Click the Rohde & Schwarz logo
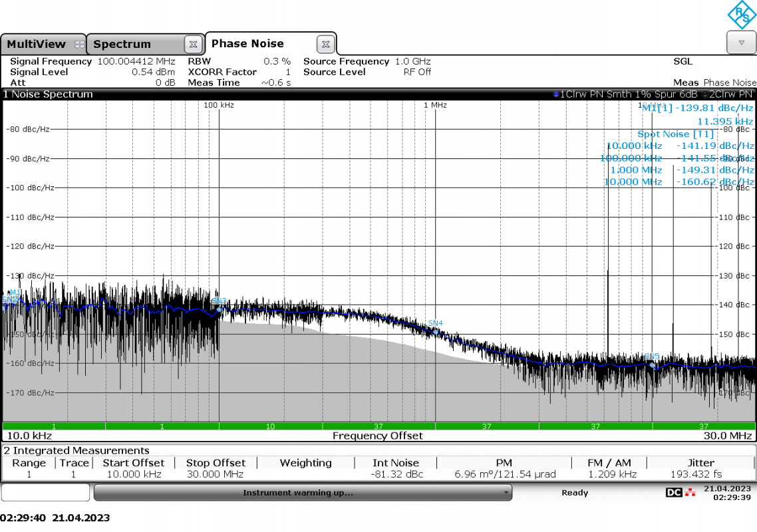757x532 pixels. (x=742, y=15)
